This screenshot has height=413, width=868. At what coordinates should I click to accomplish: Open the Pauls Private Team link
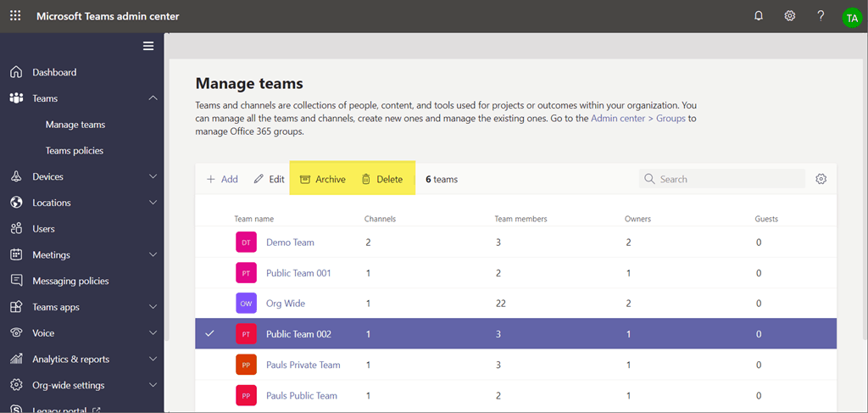tap(303, 365)
